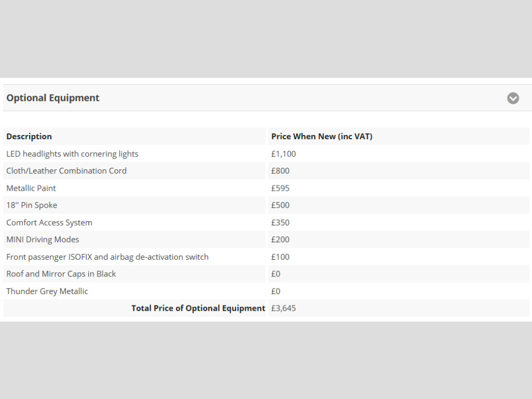Select the Description column header

[29, 137]
